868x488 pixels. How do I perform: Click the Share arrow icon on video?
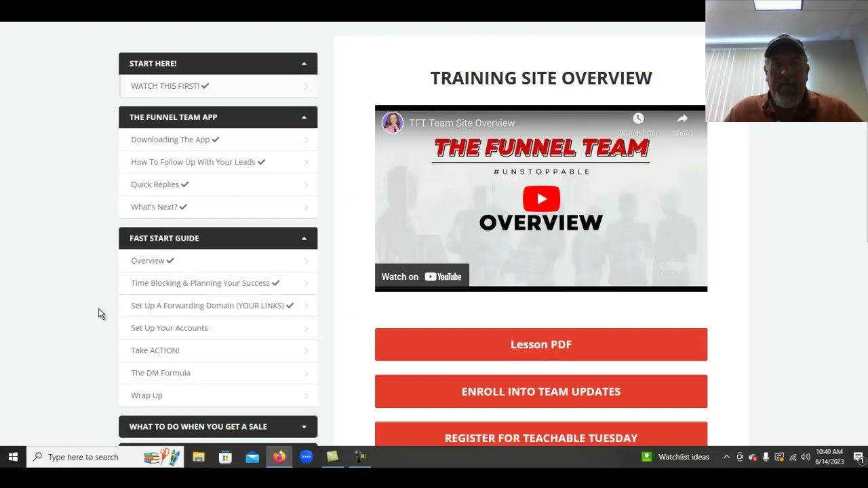pyautogui.click(x=682, y=119)
